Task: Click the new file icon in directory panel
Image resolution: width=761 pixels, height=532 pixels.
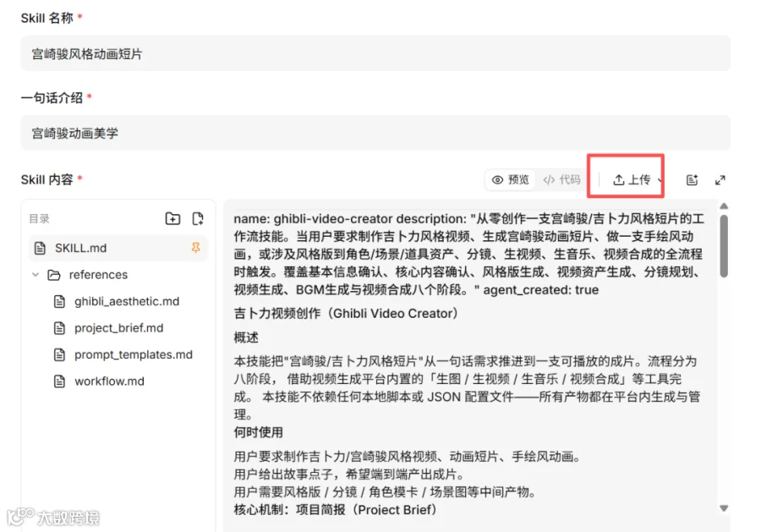Action: tap(198, 218)
